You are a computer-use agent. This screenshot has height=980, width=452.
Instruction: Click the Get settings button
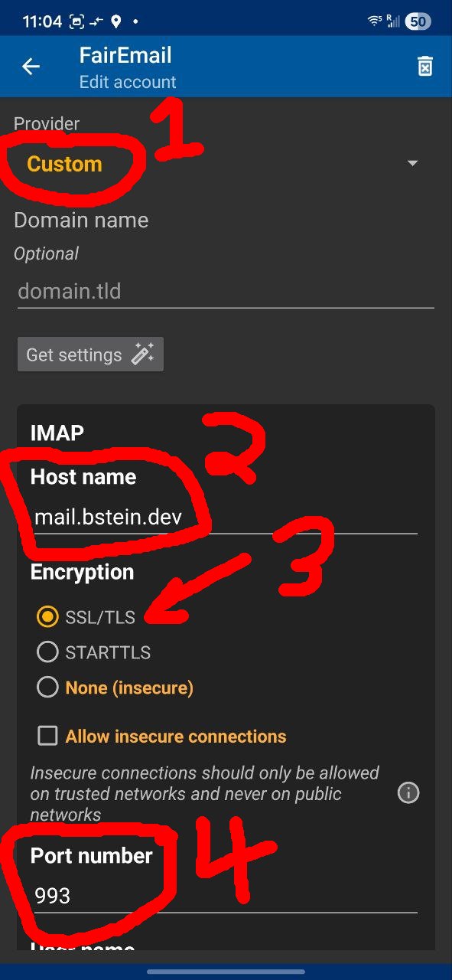click(x=90, y=354)
